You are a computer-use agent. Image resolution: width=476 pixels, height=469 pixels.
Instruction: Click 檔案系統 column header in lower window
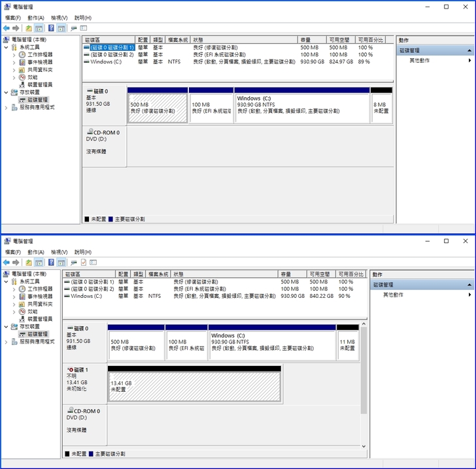click(158, 274)
